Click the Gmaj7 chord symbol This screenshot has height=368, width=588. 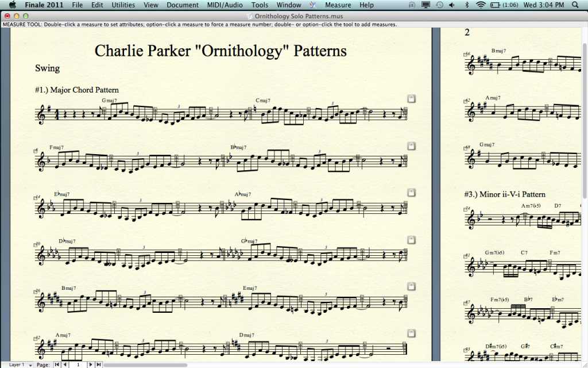pos(110,100)
